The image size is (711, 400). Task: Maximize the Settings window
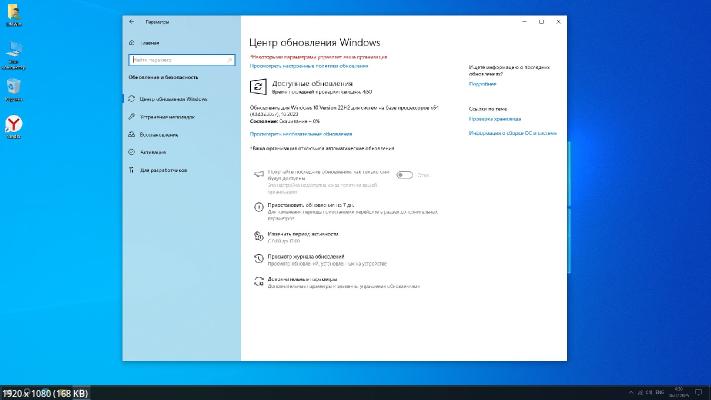click(x=541, y=22)
